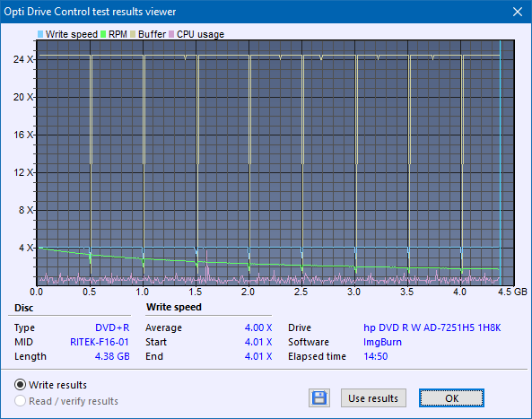Confirm with the OK button
The height and width of the screenshot is (419, 532).
point(451,398)
